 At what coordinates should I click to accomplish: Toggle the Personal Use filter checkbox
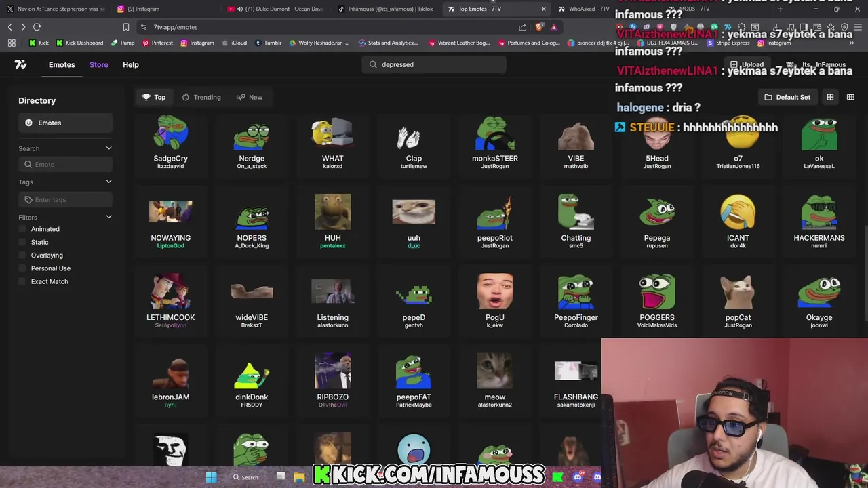point(22,268)
